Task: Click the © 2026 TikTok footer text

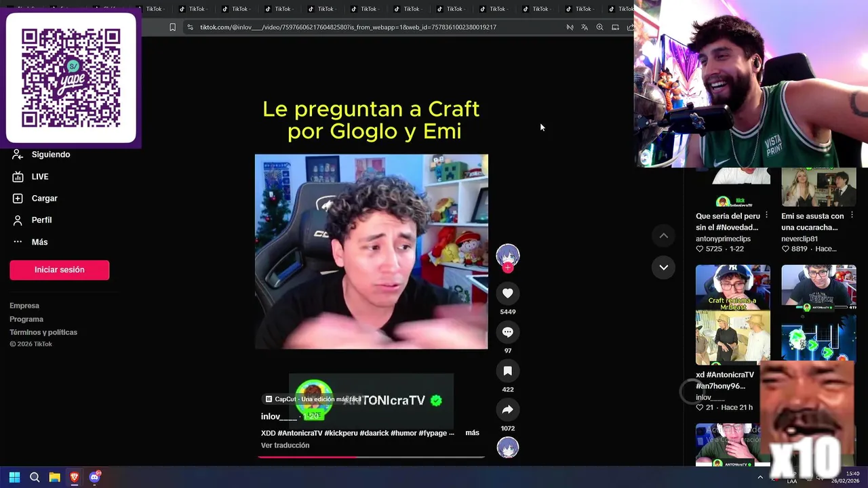Action: pyautogui.click(x=31, y=344)
